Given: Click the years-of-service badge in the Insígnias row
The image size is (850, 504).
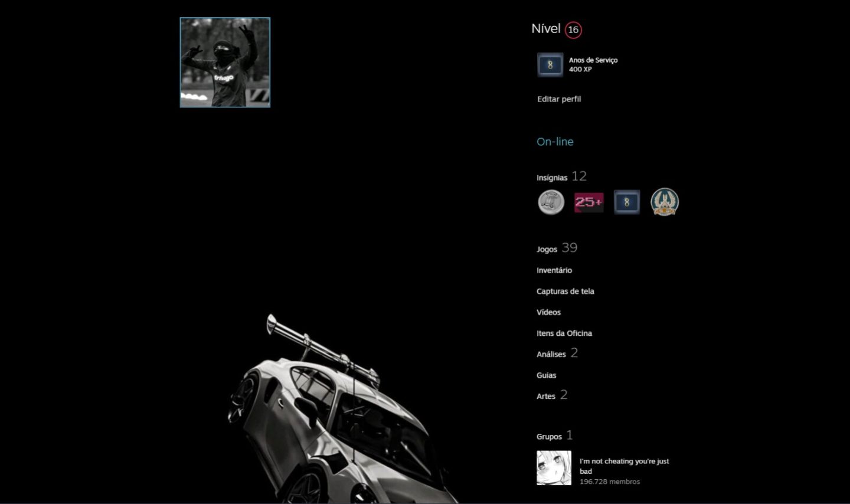Looking at the screenshot, I should click(x=627, y=202).
